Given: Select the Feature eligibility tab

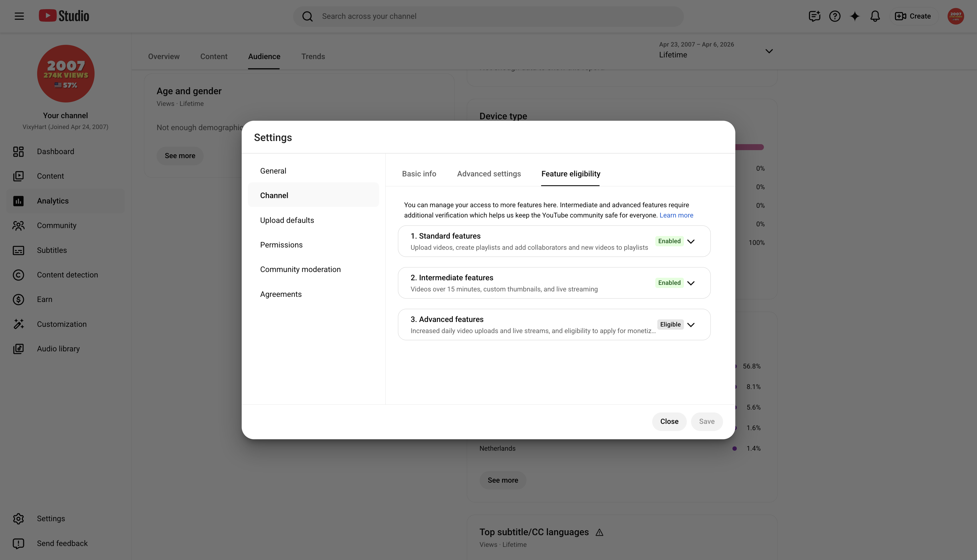Looking at the screenshot, I should click(570, 174).
